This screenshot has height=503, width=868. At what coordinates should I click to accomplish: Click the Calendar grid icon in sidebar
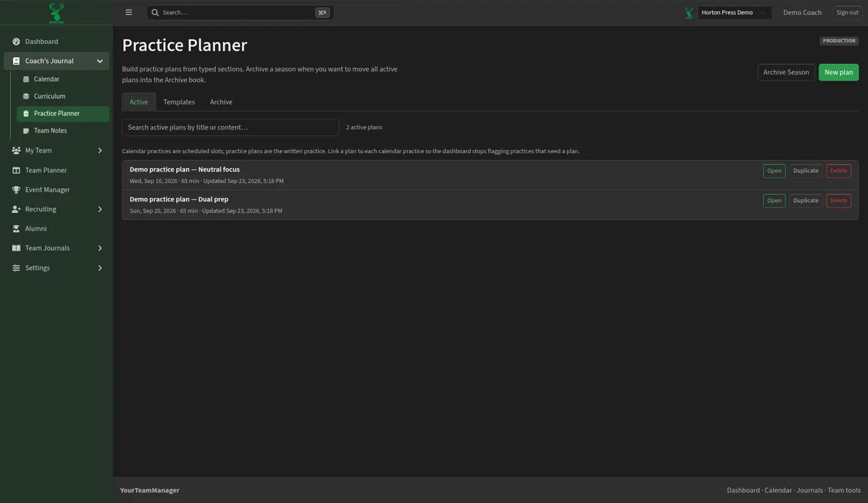26,79
